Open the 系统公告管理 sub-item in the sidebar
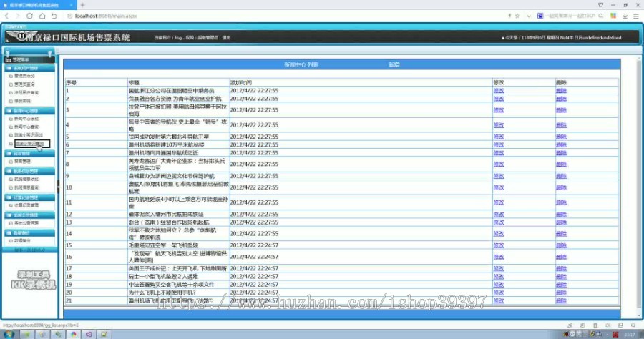The height and width of the screenshot is (339, 644). click(26, 223)
